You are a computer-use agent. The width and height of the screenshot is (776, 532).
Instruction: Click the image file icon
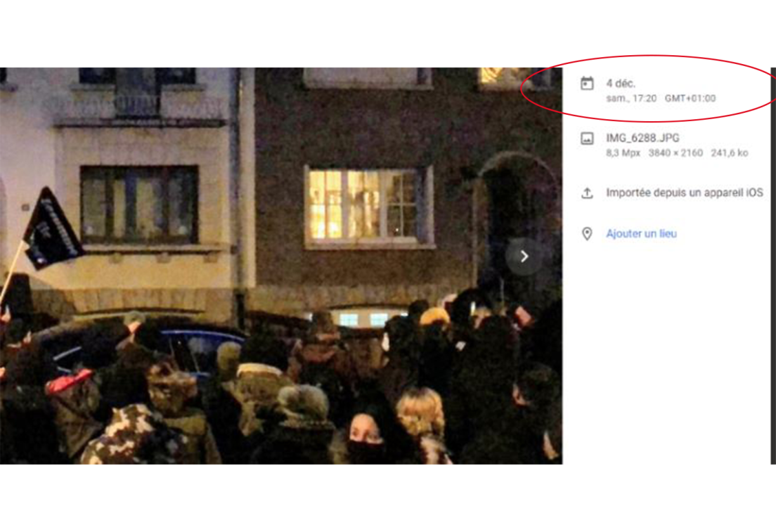pos(587,138)
